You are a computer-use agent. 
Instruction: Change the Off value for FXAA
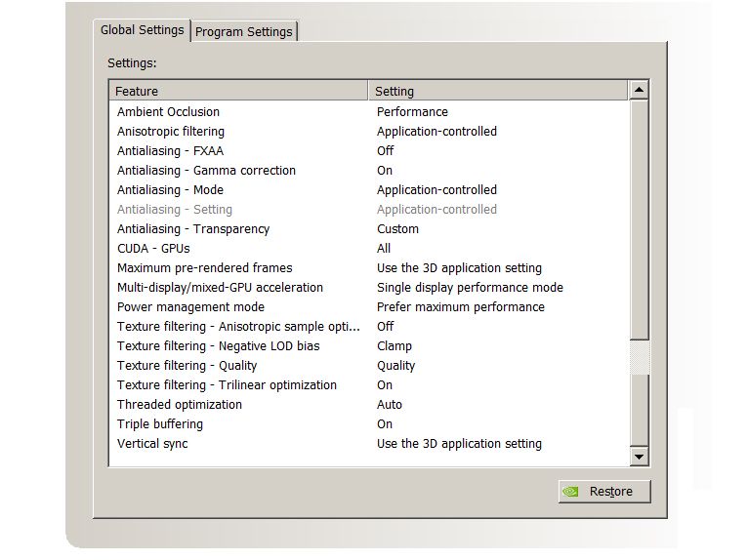pos(385,151)
